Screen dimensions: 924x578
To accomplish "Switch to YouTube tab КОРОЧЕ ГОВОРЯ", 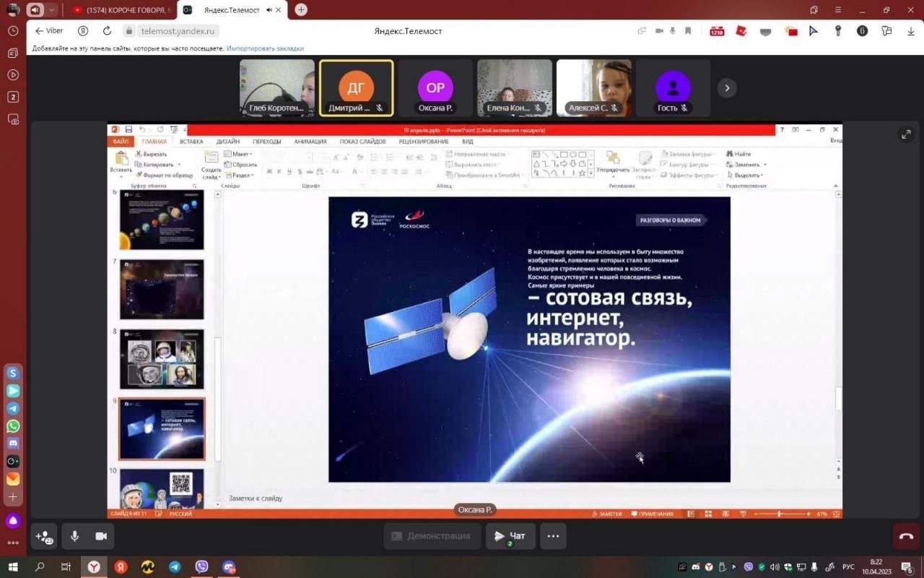I will pyautogui.click(x=123, y=10).
